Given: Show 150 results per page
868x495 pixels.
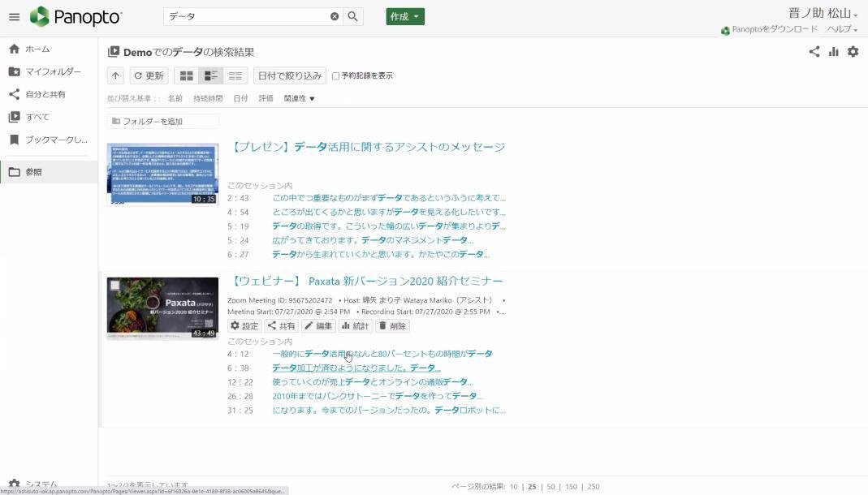Looking at the screenshot, I should pyautogui.click(x=572, y=487).
